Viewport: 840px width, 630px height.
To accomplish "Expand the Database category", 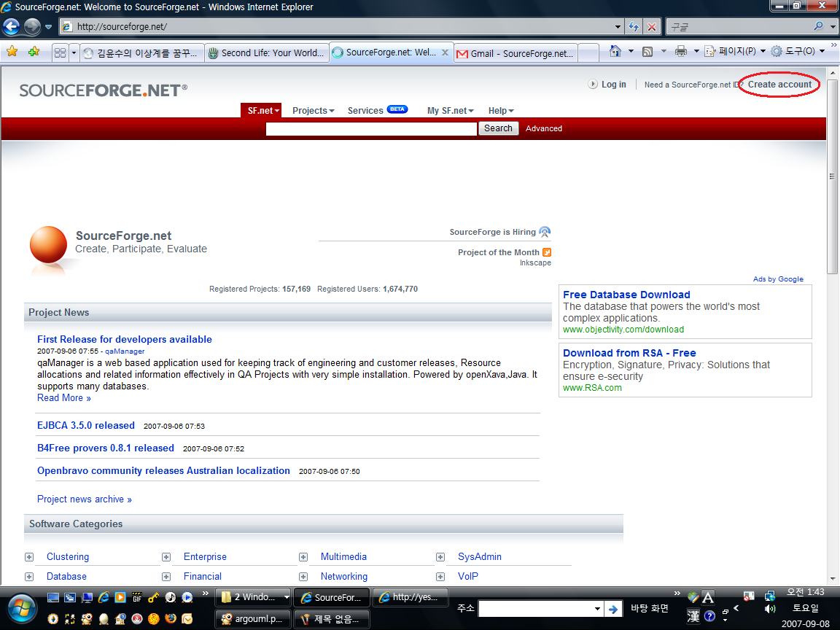I will (29, 577).
